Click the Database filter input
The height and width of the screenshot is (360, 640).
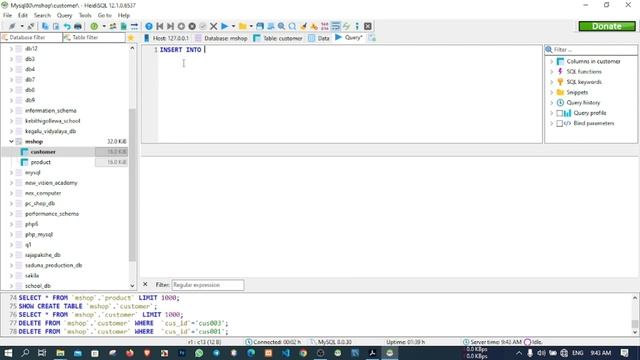(x=31, y=38)
